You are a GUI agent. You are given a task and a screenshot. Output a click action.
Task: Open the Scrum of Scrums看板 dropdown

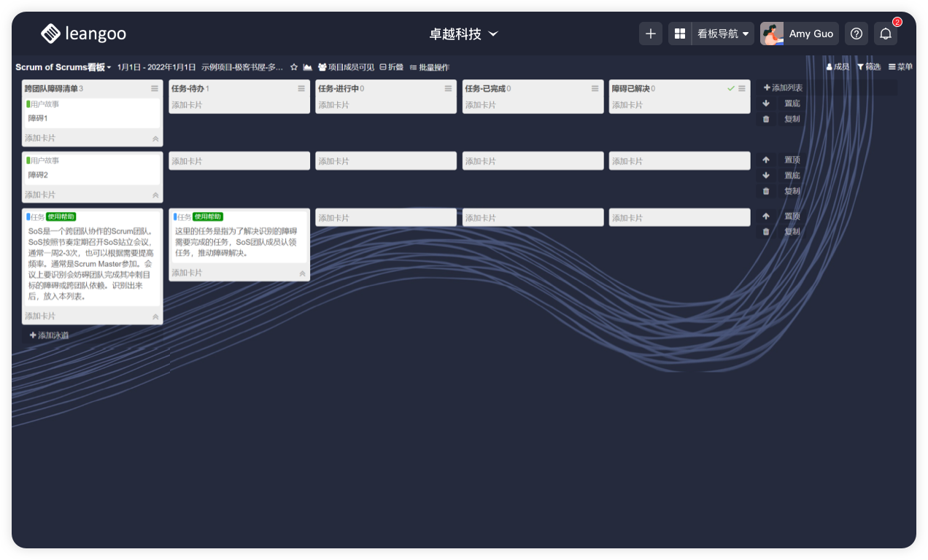pos(63,67)
